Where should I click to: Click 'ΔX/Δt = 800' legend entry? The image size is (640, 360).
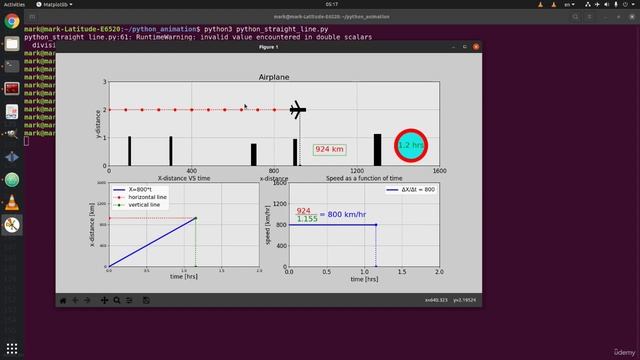click(411, 190)
